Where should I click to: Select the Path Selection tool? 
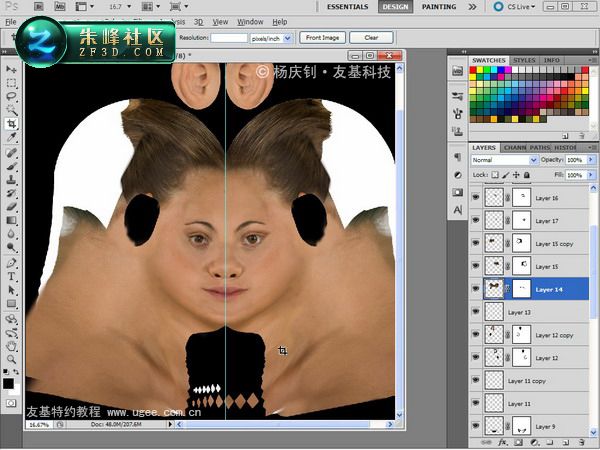pyautogui.click(x=11, y=290)
